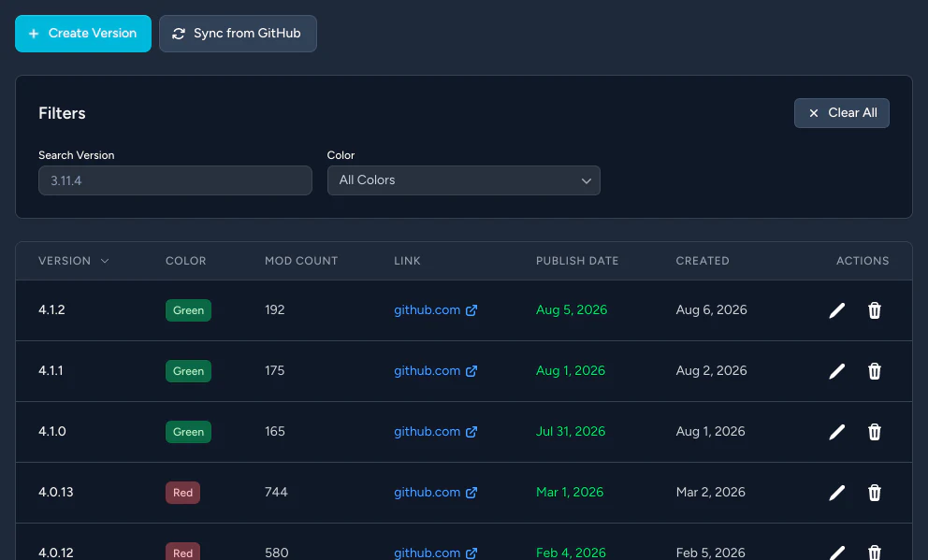Click created date Feb 5, 2026
This screenshot has width=928, height=560.
tap(711, 553)
